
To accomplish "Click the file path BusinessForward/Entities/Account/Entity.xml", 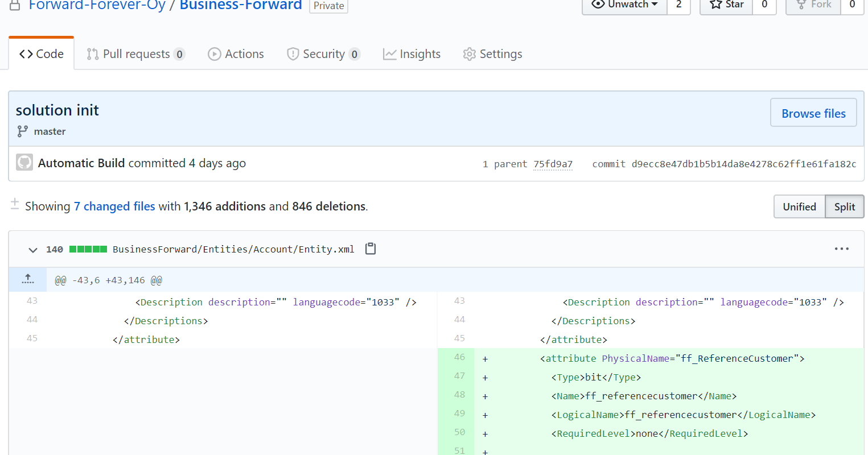I will click(233, 249).
